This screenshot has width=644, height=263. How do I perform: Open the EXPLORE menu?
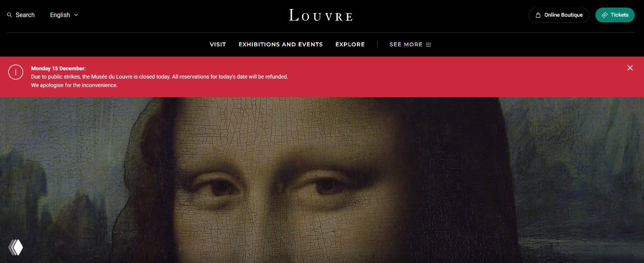[x=350, y=44]
